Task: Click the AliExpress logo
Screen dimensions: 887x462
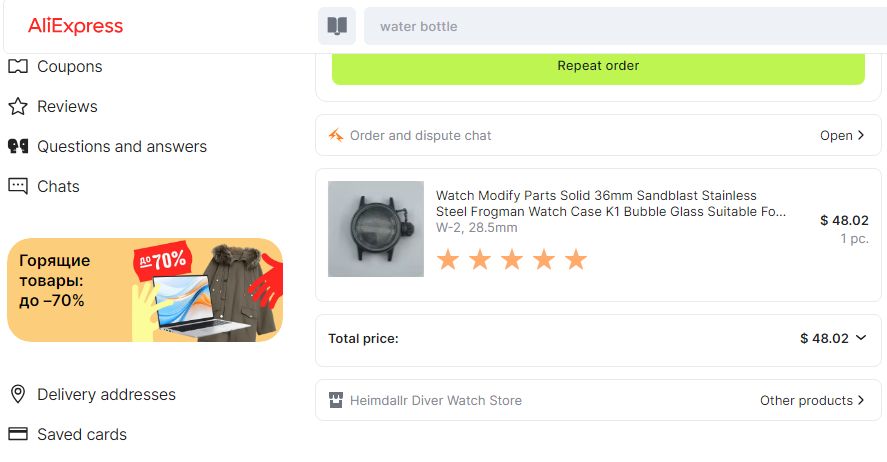Action: tap(76, 26)
